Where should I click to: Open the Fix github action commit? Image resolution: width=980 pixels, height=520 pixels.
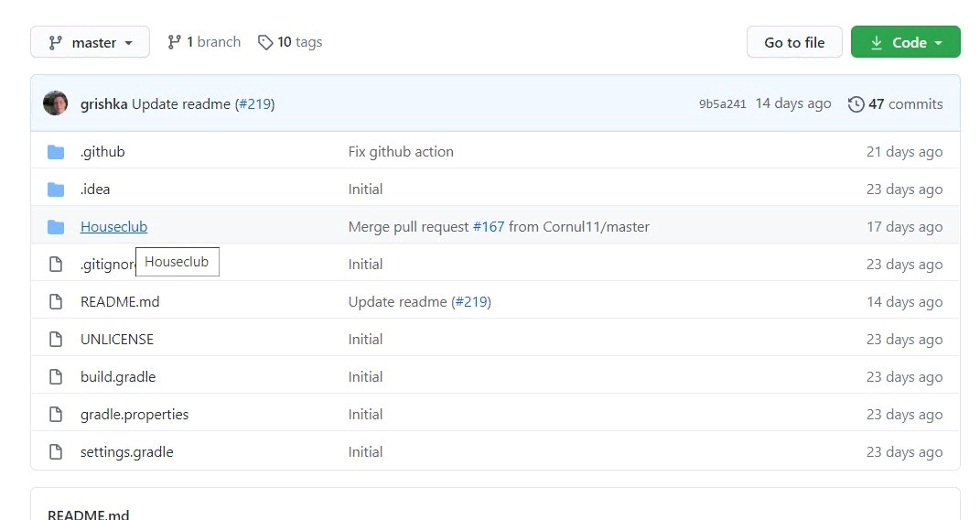[401, 152]
